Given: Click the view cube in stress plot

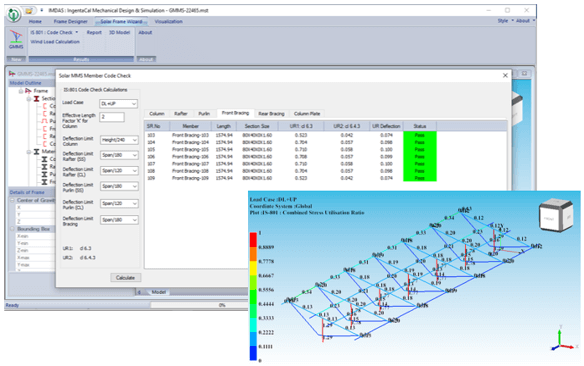Looking at the screenshot, I should pyautogui.click(x=556, y=216).
